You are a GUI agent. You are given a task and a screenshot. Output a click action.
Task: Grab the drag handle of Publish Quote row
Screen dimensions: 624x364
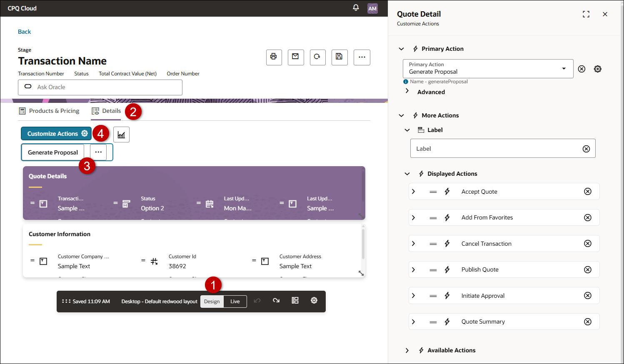[x=433, y=269]
